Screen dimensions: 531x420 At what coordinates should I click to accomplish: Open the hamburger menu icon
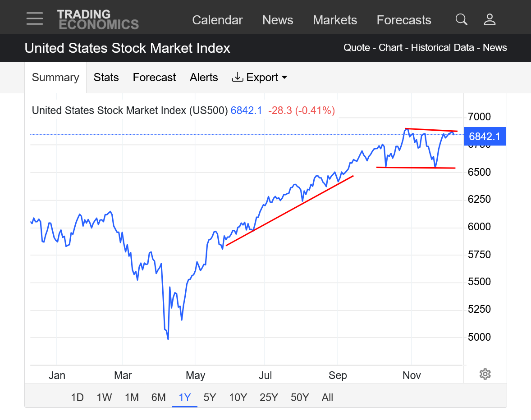35,19
